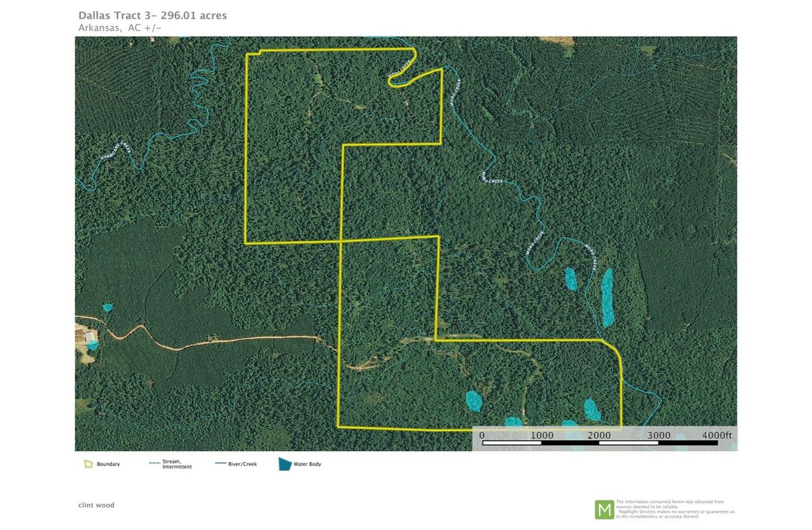Screen dimensions: 812x530
Task: Click the River/Creek legend line symbol
Action: click(x=221, y=464)
